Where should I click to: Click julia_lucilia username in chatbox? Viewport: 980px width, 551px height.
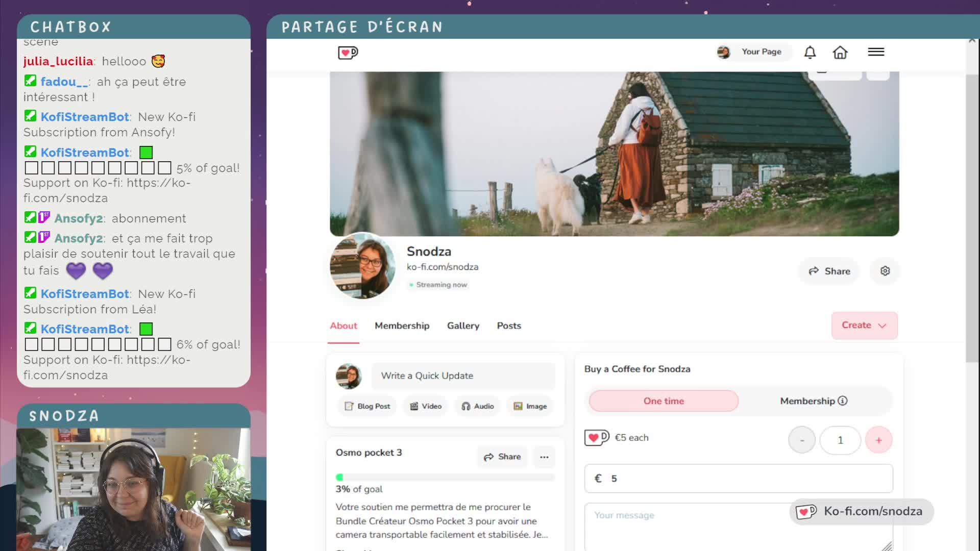coord(58,61)
